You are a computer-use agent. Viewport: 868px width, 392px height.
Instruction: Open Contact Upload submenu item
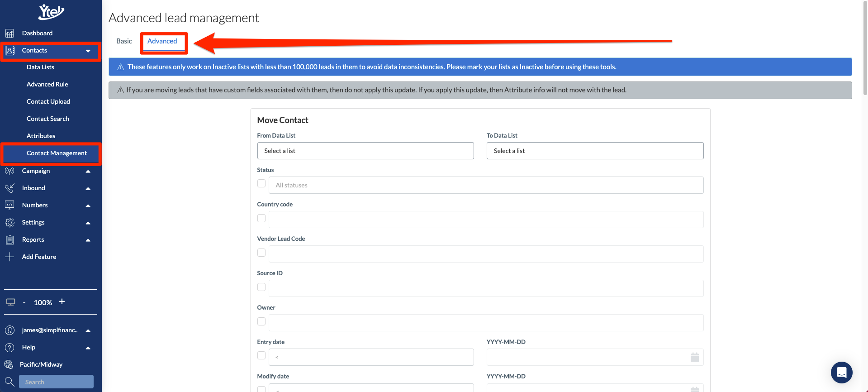[x=48, y=101]
